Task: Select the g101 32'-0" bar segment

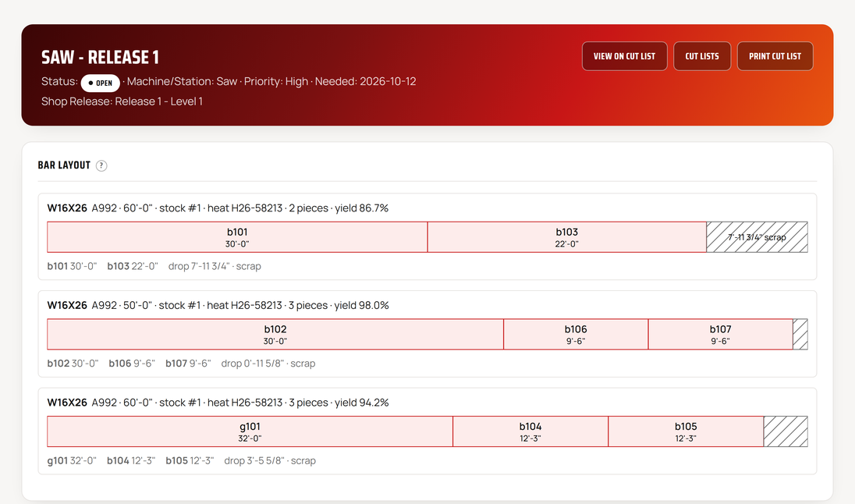Action: click(250, 431)
